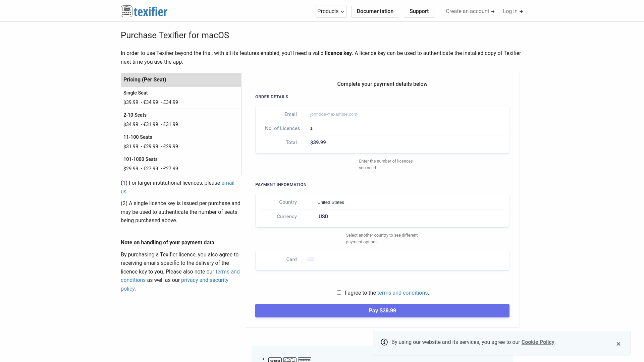Click the Purchase Texifier for macOS heading
This screenshot has width=644, height=362.
[x=175, y=36]
